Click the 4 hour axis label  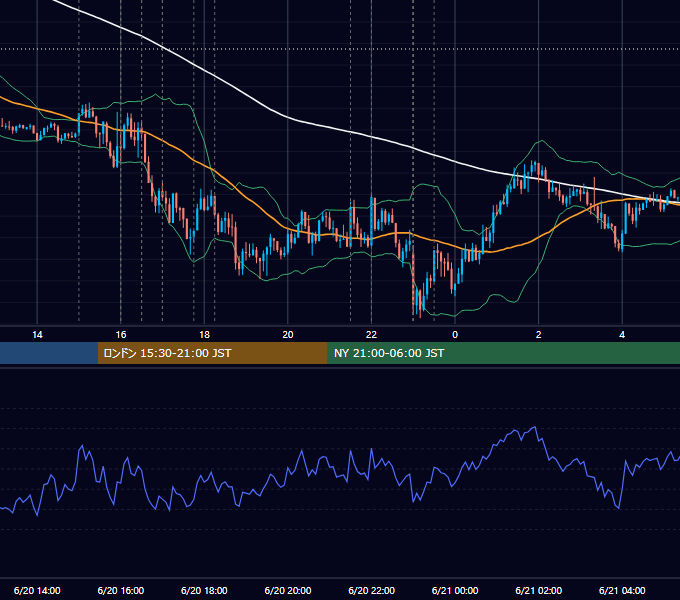pos(622,335)
